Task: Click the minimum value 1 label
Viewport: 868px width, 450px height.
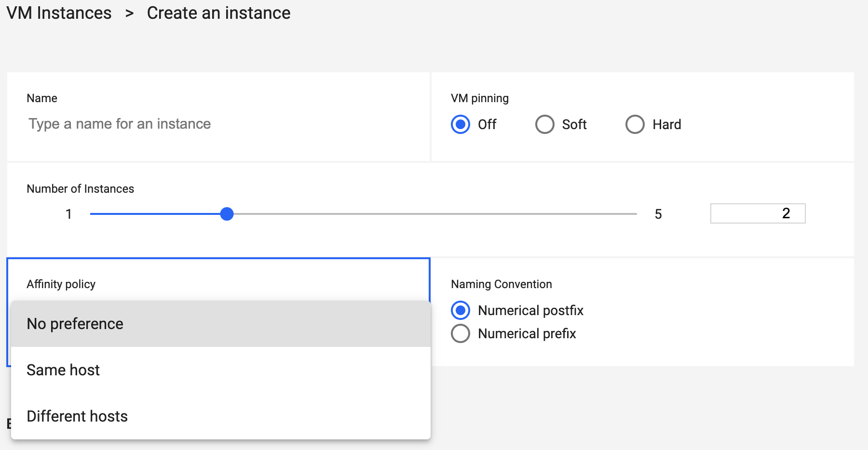Action: tap(68, 214)
